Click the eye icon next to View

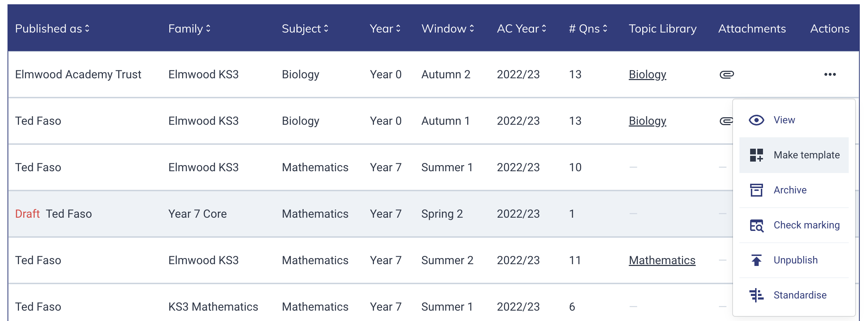756,120
